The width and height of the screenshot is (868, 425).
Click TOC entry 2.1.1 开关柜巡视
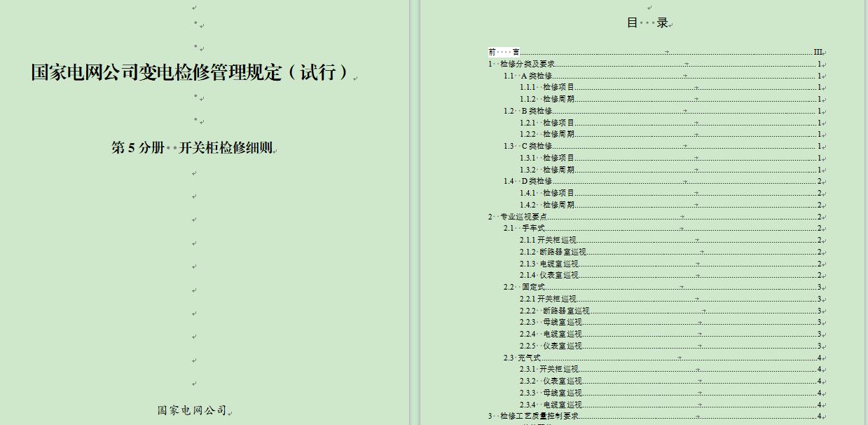tap(671, 240)
